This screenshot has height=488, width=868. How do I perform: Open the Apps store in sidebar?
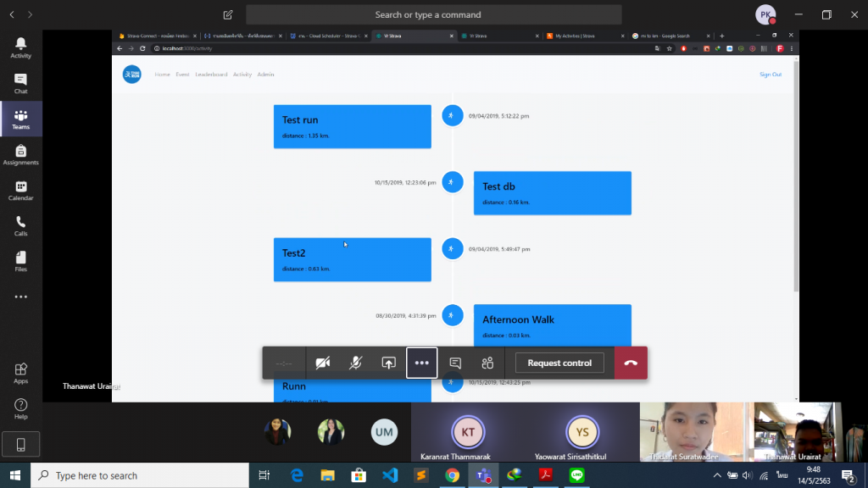click(x=20, y=373)
